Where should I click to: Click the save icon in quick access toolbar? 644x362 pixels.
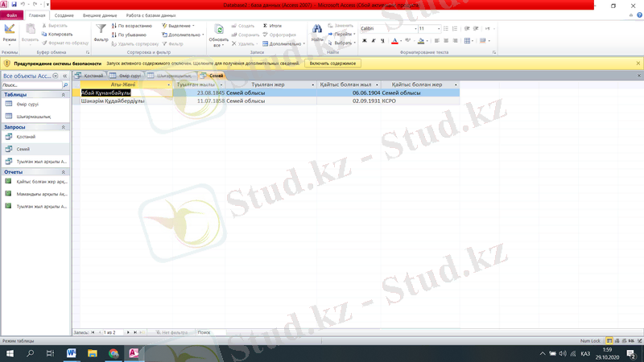coord(14,5)
